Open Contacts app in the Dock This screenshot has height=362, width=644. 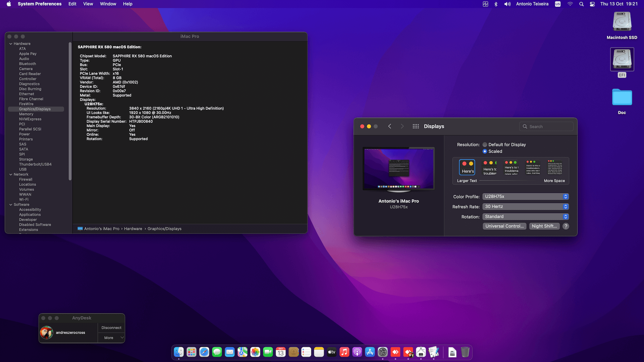tap(293, 352)
